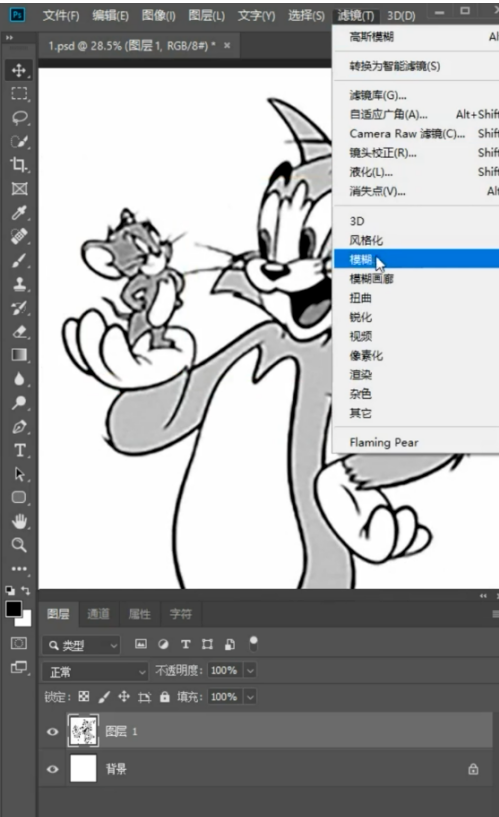Select the Eyedropper tool

click(x=19, y=213)
